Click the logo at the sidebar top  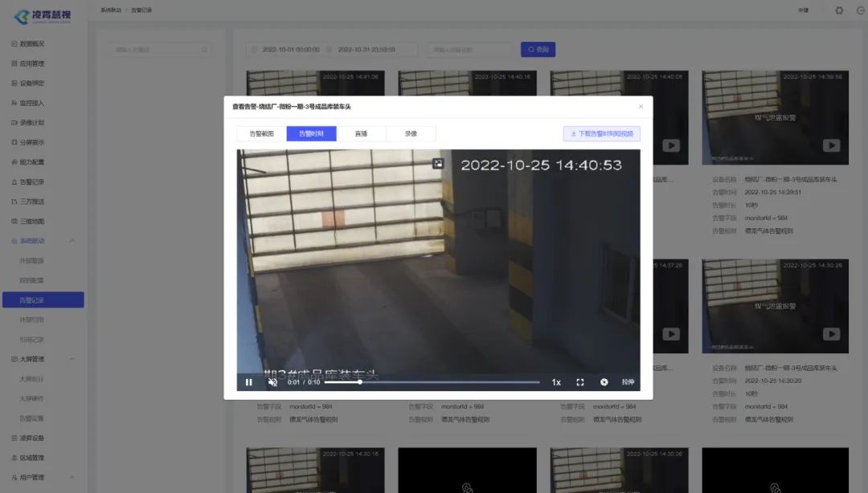tap(43, 16)
